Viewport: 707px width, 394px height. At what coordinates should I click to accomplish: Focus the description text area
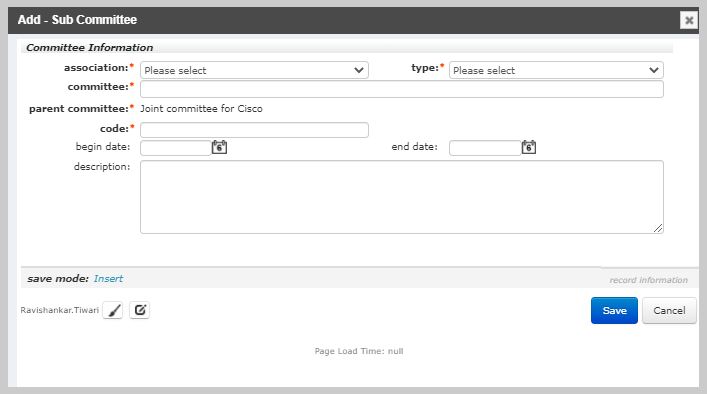coord(402,197)
